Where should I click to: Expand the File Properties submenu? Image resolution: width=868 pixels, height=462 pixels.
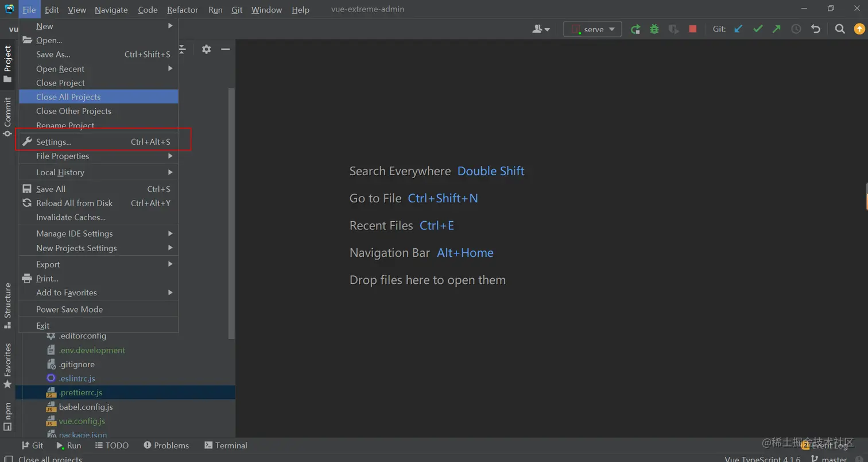tap(99, 156)
